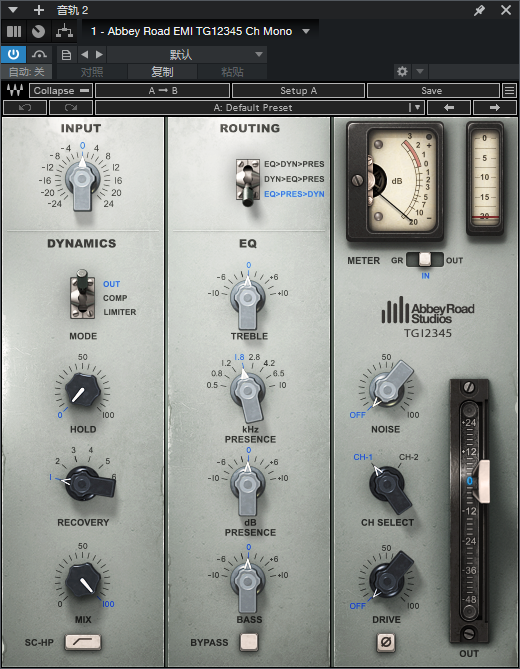Click the plus icon beside 音轨 2
The height and width of the screenshot is (669, 520).
pyautogui.click(x=39, y=10)
